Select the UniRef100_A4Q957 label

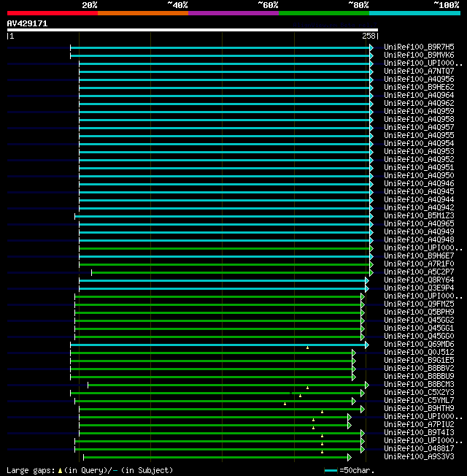(419, 127)
